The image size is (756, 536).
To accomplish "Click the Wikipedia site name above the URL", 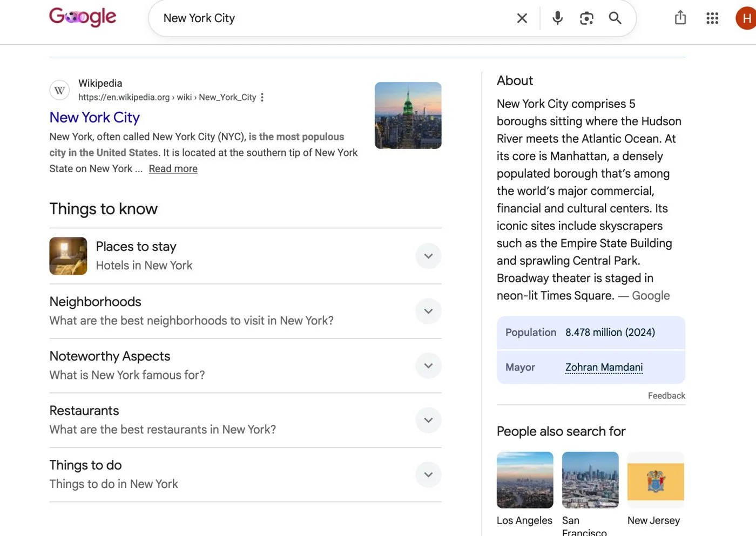I will coord(100,83).
